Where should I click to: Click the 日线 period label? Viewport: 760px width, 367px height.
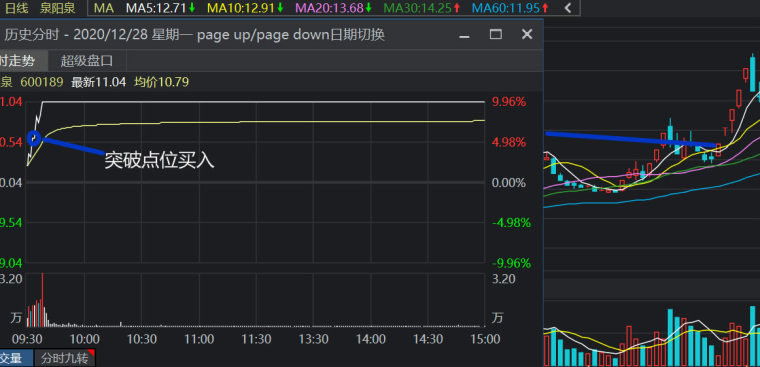pyautogui.click(x=16, y=8)
